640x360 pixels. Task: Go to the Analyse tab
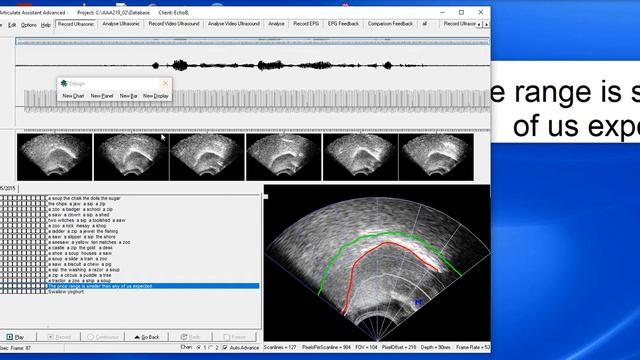click(x=276, y=24)
